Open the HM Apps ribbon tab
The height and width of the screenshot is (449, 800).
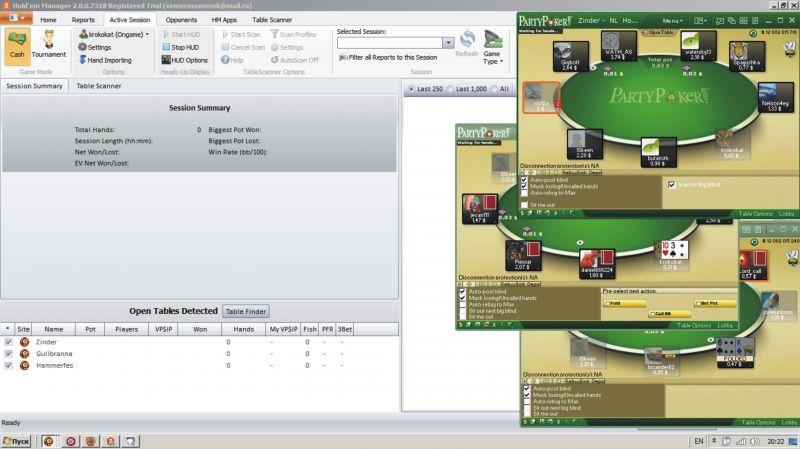coord(224,20)
